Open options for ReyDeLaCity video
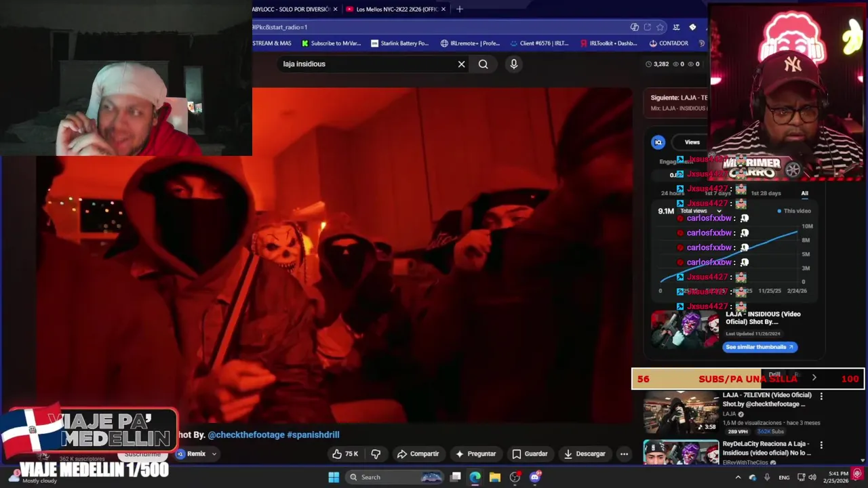 821,445
